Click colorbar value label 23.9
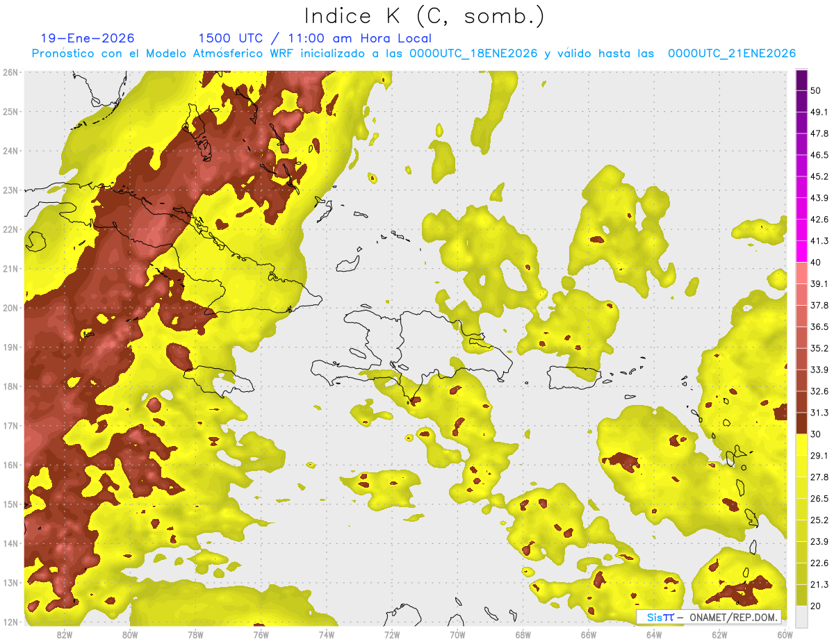834x644 pixels. click(819, 541)
